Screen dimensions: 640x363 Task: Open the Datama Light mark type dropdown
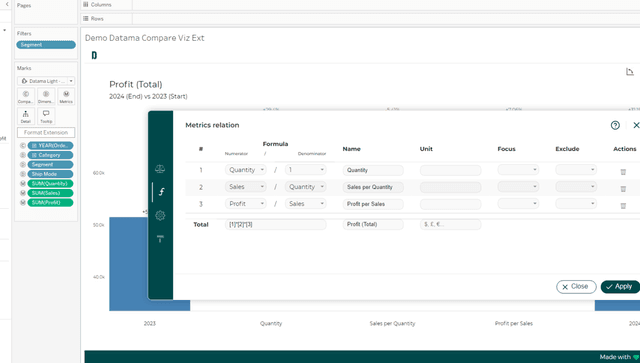pos(46,81)
